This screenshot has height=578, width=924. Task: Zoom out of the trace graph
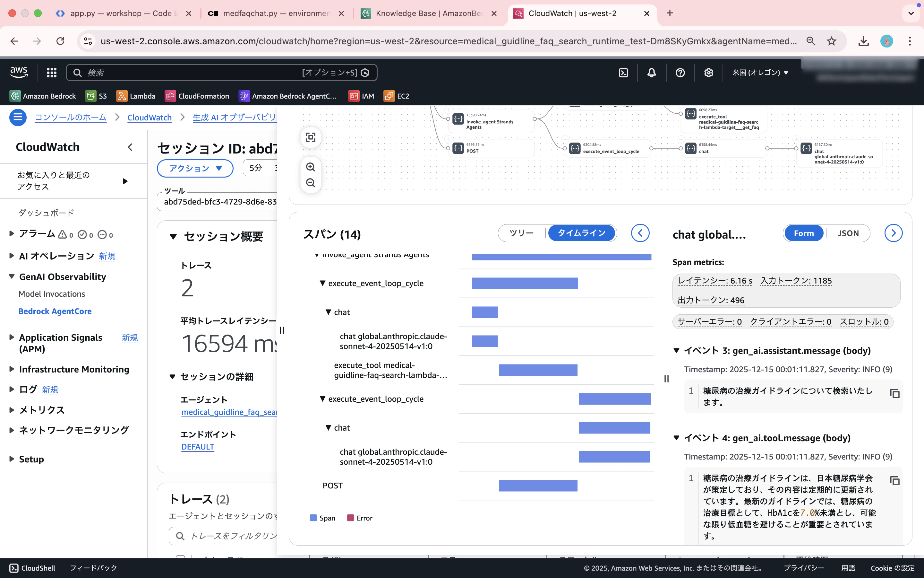tap(311, 183)
